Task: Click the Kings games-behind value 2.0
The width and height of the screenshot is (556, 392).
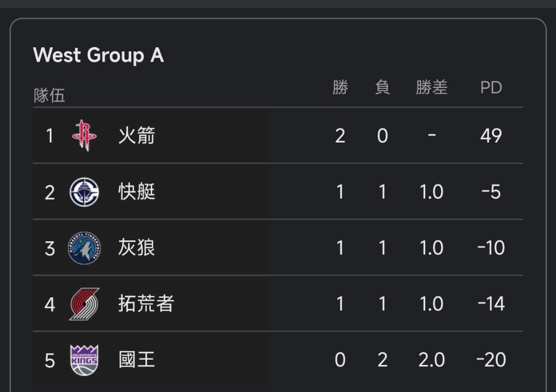Action: (431, 360)
